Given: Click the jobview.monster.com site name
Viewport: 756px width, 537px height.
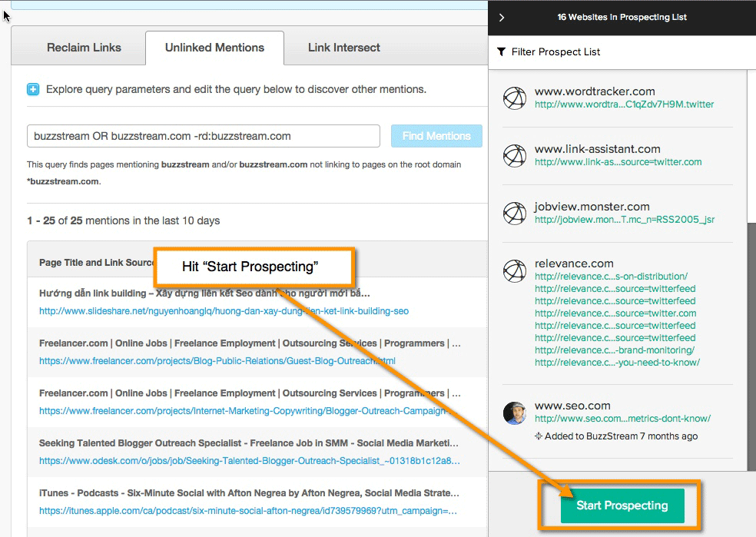Looking at the screenshot, I should click(x=592, y=207).
